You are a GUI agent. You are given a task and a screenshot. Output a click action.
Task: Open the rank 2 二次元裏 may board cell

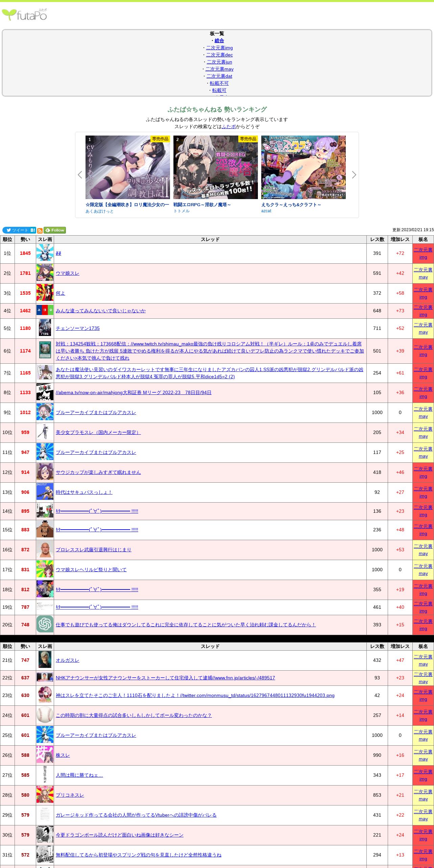[x=423, y=273]
